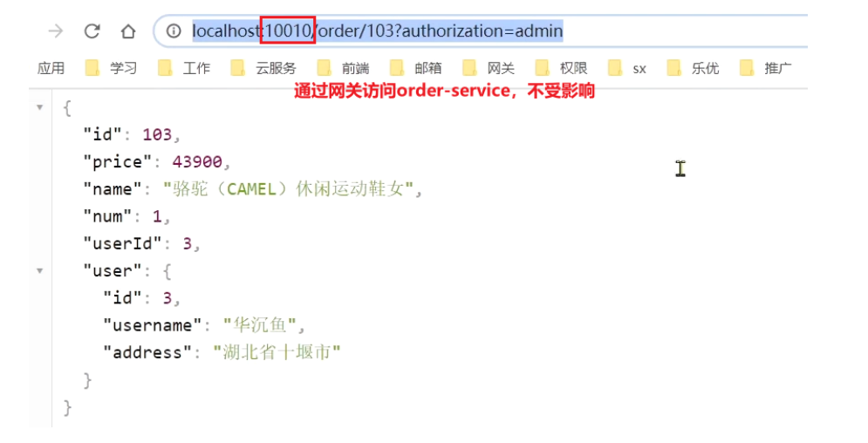Open the sx bookmark folder
This screenshot has width=868, height=443.
pyautogui.click(x=627, y=68)
